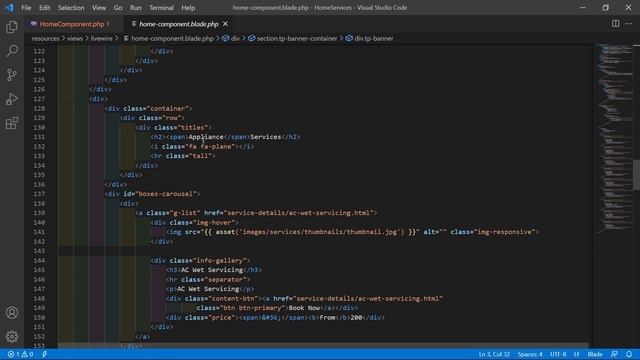Click the VS Code logo icon
Image resolution: width=640 pixels, height=360 pixels.
(x=9, y=7)
